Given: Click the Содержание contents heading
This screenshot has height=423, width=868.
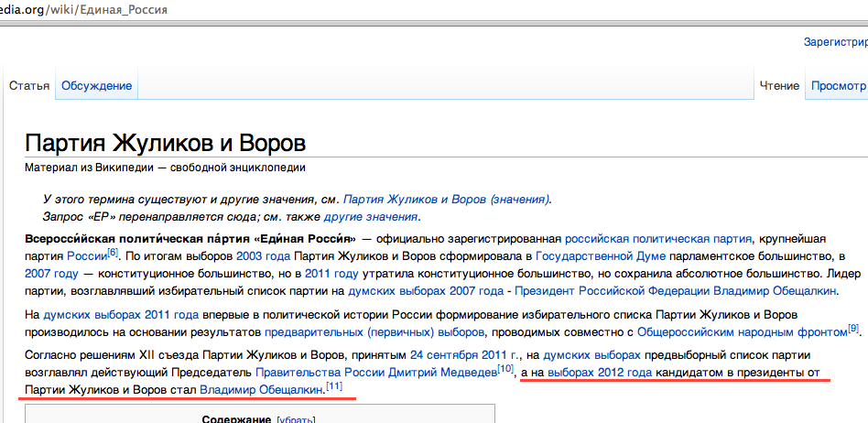Looking at the screenshot, I should tap(236, 419).
